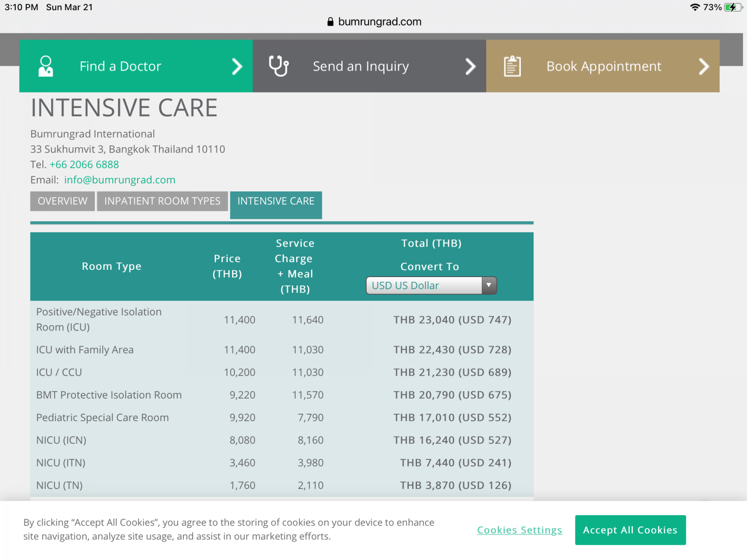Click the clipboard icon beside Book Appointment
Viewport: 747px width, 560px height.
[x=512, y=66]
